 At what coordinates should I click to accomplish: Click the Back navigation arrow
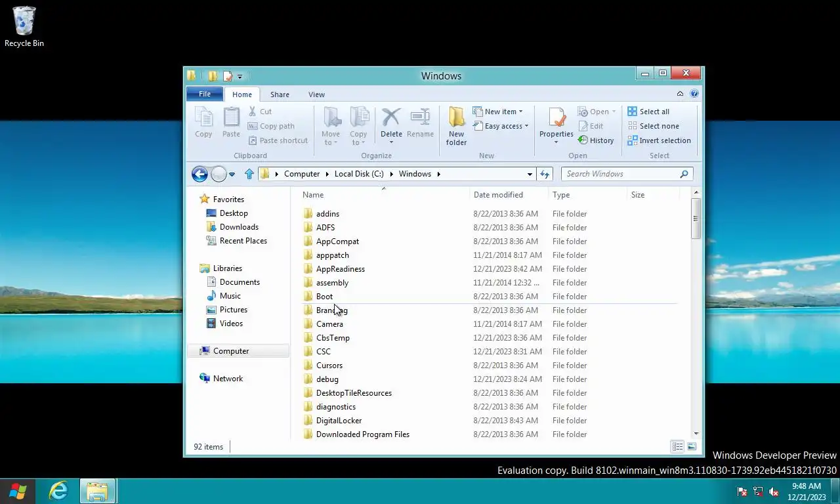pos(199,174)
